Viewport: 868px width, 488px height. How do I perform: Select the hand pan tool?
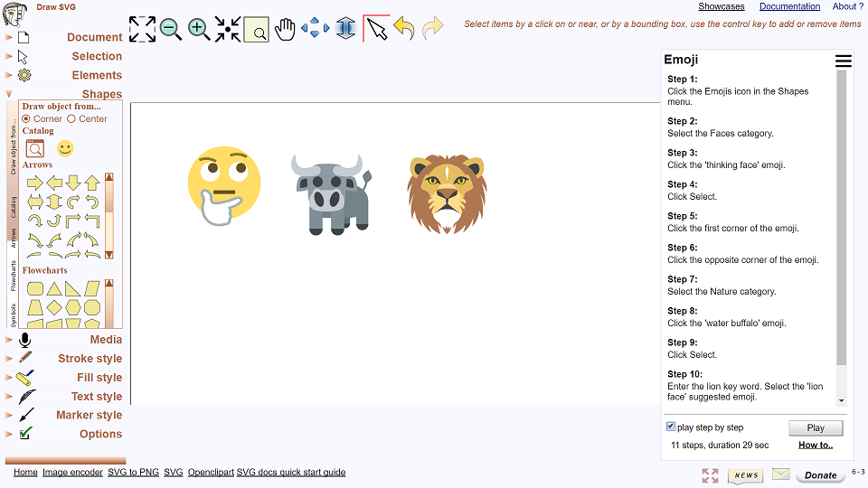coord(285,29)
